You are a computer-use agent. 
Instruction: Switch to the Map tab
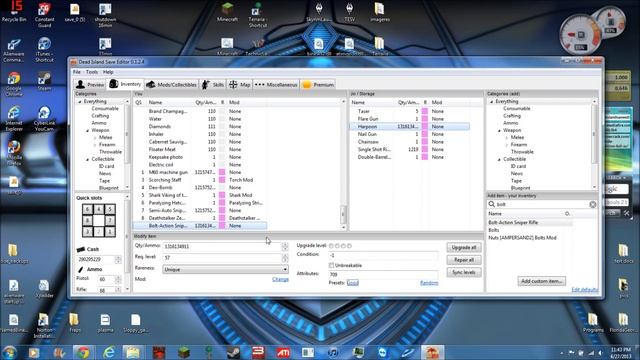[x=240, y=84]
